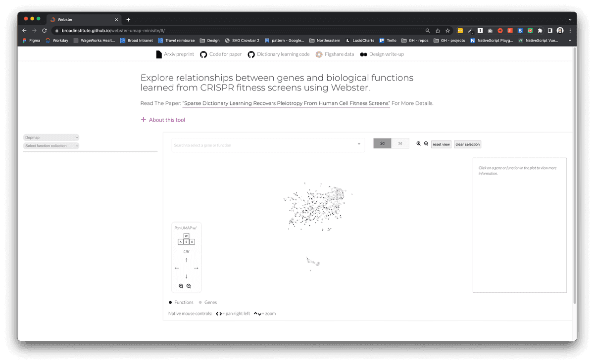
Task: Select the Genes radio button
Action: pos(201,302)
